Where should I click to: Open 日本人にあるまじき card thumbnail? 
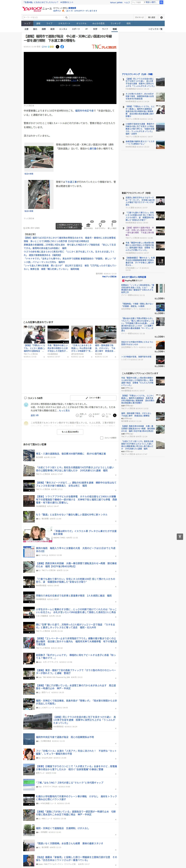point(82,334)
